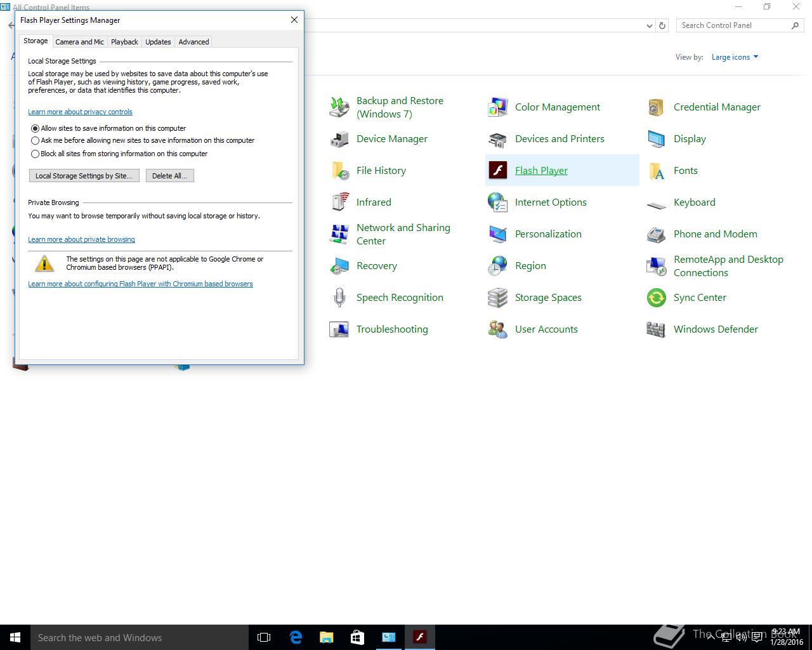Open Learn more about private browsing link
Viewport: 812px width, 650px height.
(x=81, y=239)
